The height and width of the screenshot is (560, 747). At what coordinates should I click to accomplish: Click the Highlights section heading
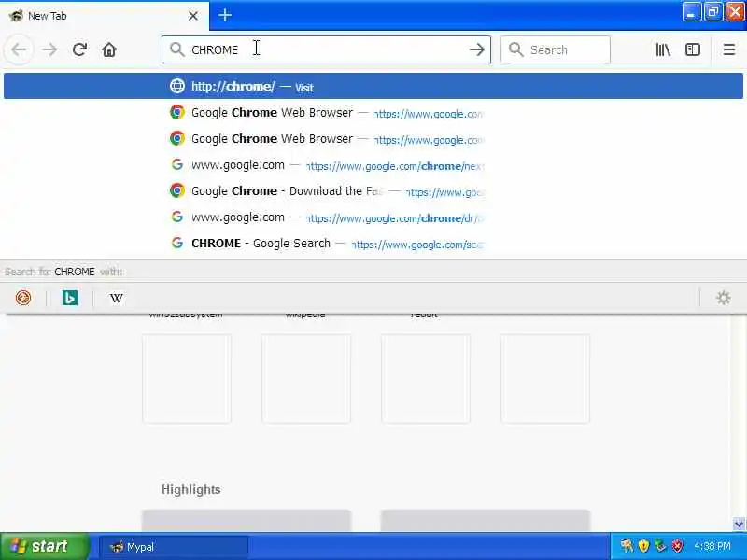click(x=190, y=489)
